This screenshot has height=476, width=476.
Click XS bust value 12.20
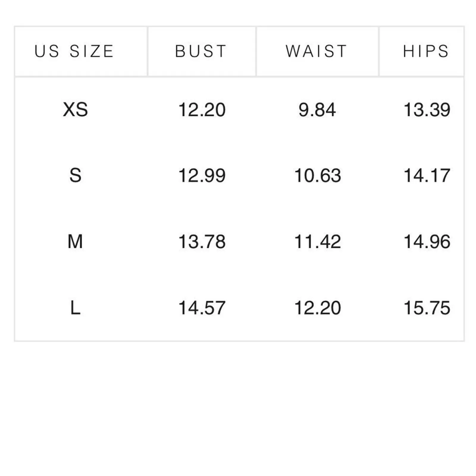[x=202, y=109]
